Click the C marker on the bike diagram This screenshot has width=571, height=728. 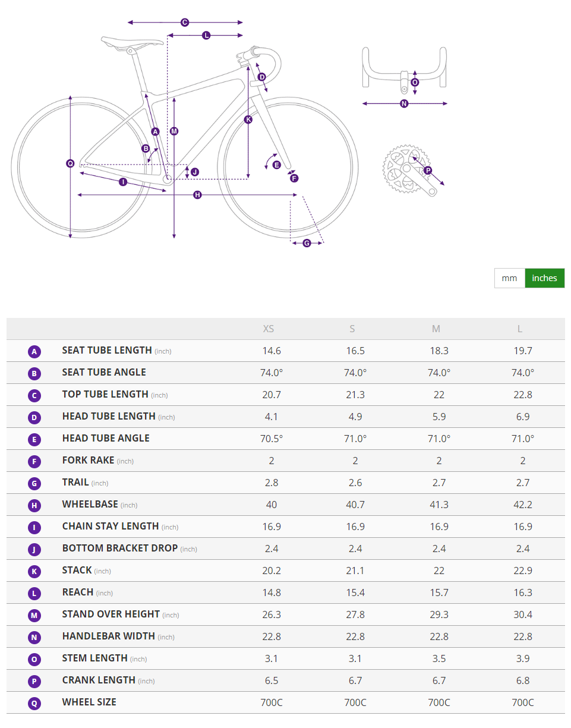pyautogui.click(x=185, y=23)
